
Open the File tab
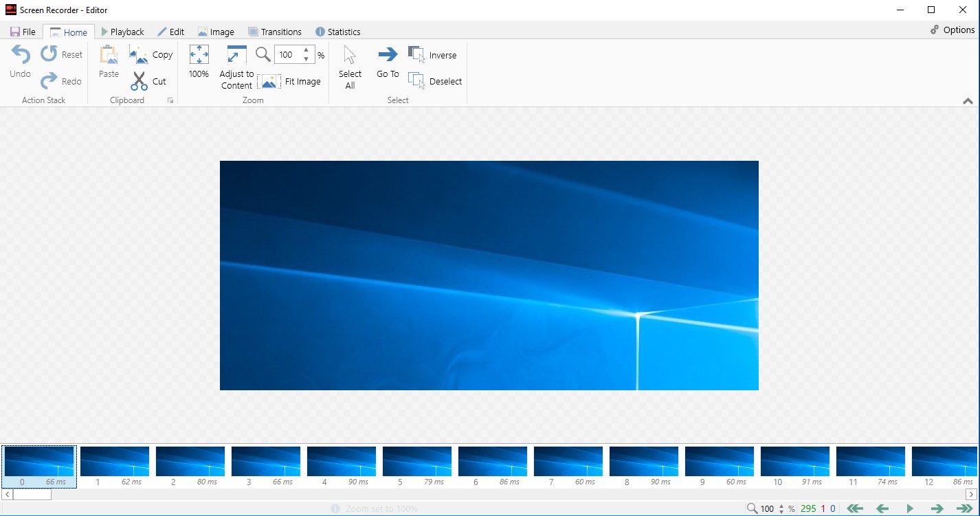coord(23,32)
